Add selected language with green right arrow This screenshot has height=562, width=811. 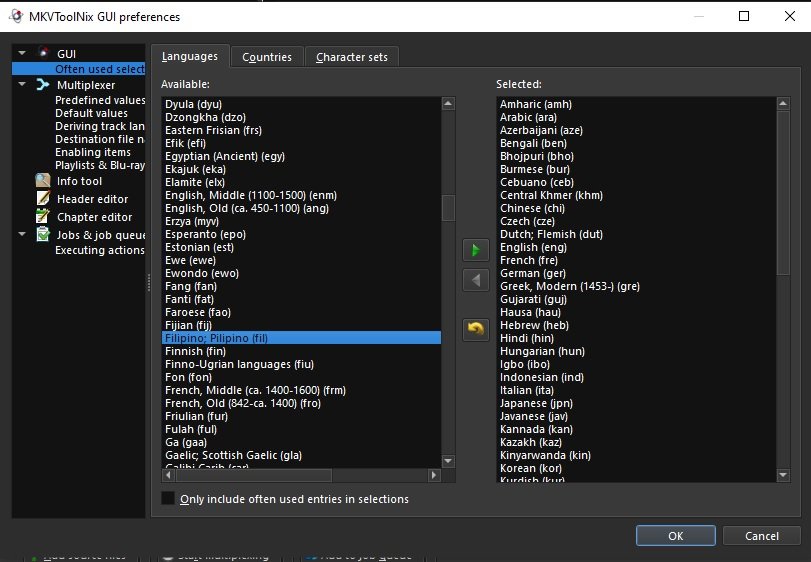[476, 251]
